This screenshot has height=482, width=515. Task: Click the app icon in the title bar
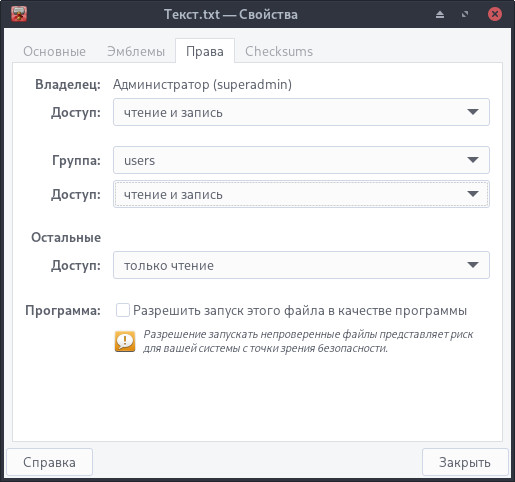(x=19, y=14)
